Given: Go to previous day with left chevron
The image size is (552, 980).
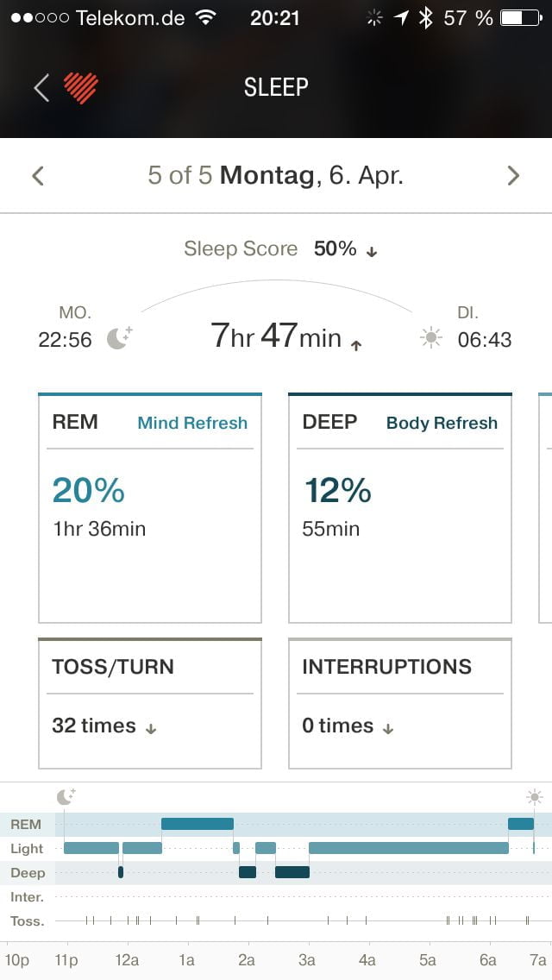Looking at the screenshot, I should click(x=37, y=176).
